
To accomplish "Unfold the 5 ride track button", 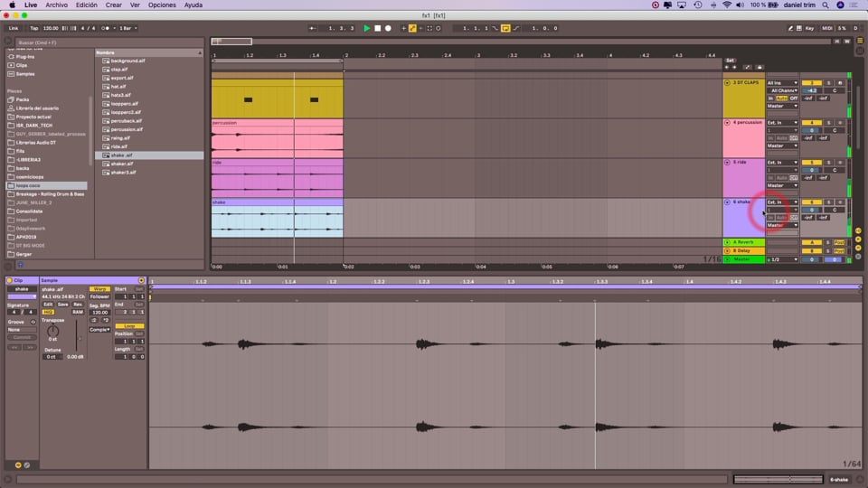I will [x=727, y=163].
